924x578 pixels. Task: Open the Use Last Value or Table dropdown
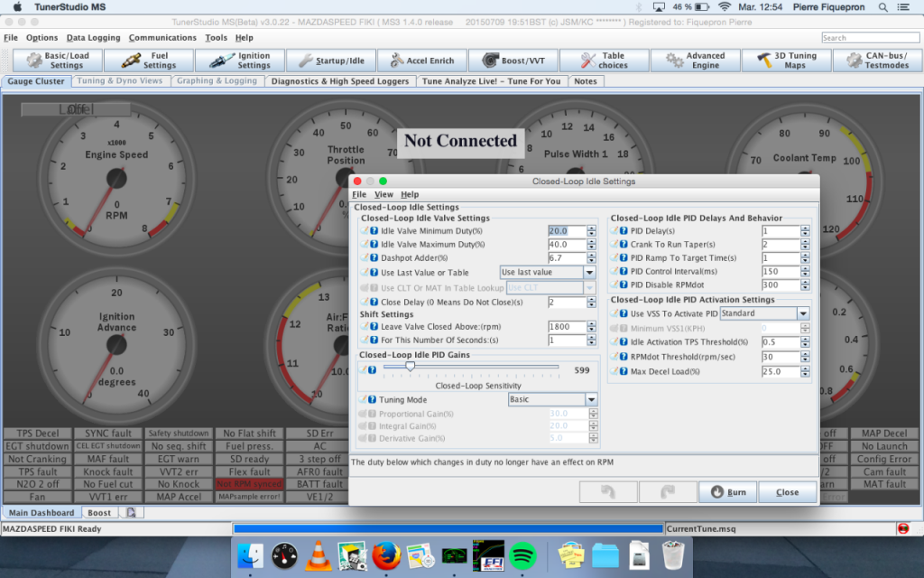pyautogui.click(x=589, y=273)
